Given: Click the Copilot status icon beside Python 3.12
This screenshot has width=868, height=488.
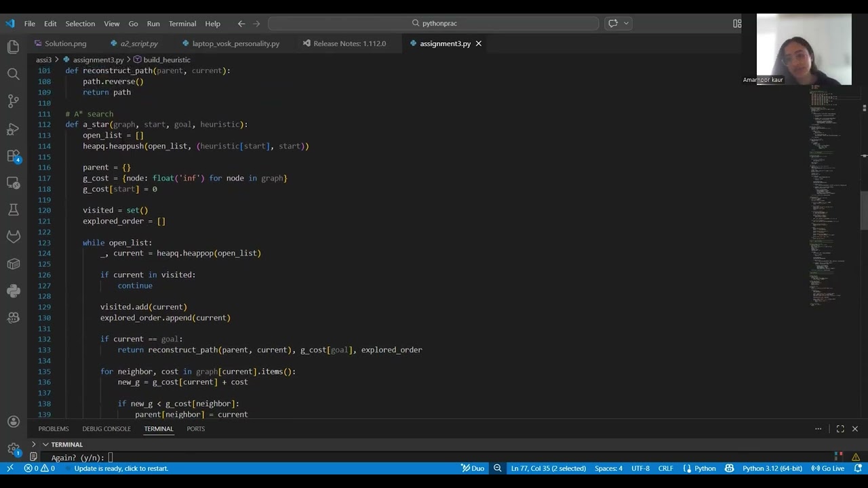Looking at the screenshot, I should pyautogui.click(x=729, y=468).
